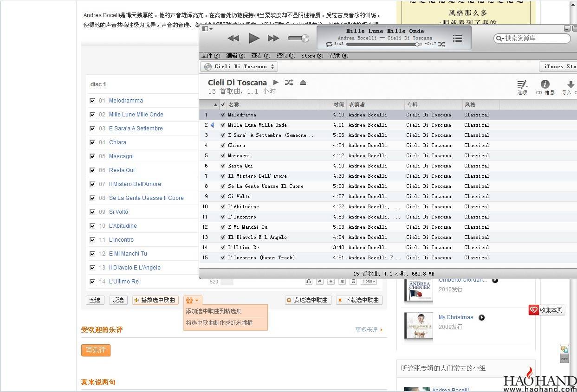
Task: Shuffle the Cieli Di Toscana album
Action: 289,82
